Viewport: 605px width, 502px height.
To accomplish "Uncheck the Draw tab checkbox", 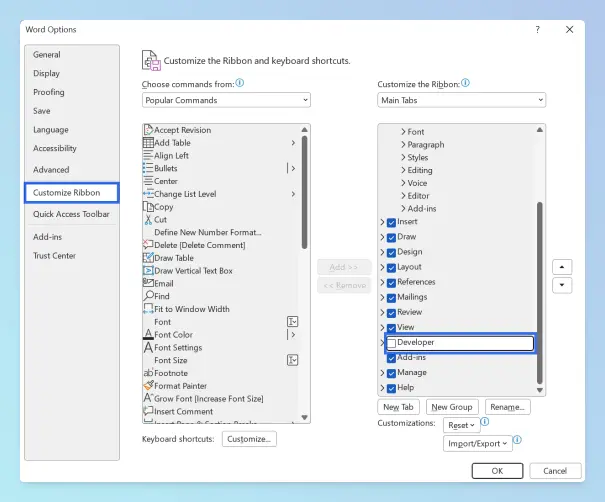I will pyautogui.click(x=391, y=238).
